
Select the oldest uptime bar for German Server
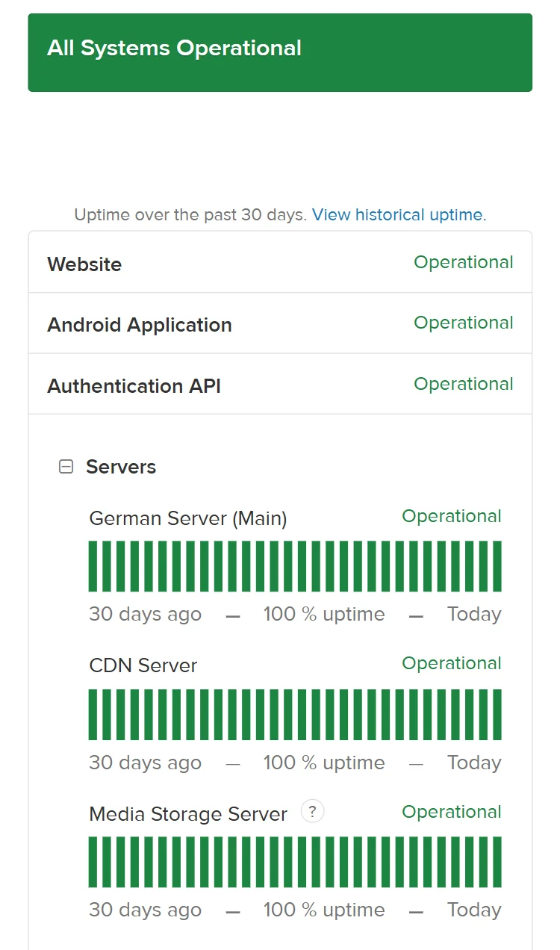click(x=93, y=566)
